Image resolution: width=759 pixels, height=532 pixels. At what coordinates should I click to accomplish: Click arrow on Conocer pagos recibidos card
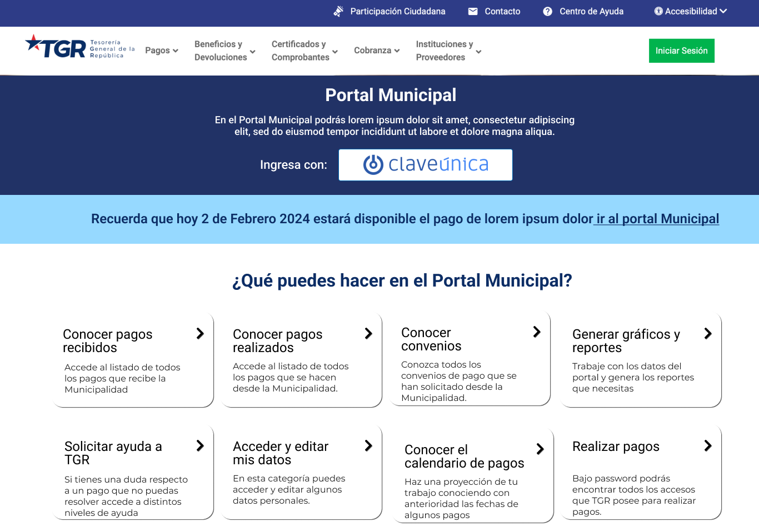click(x=200, y=333)
